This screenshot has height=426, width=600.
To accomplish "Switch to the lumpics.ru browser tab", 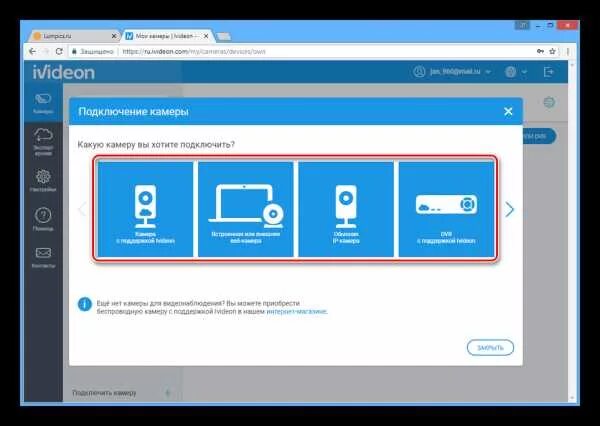I will click(x=72, y=36).
